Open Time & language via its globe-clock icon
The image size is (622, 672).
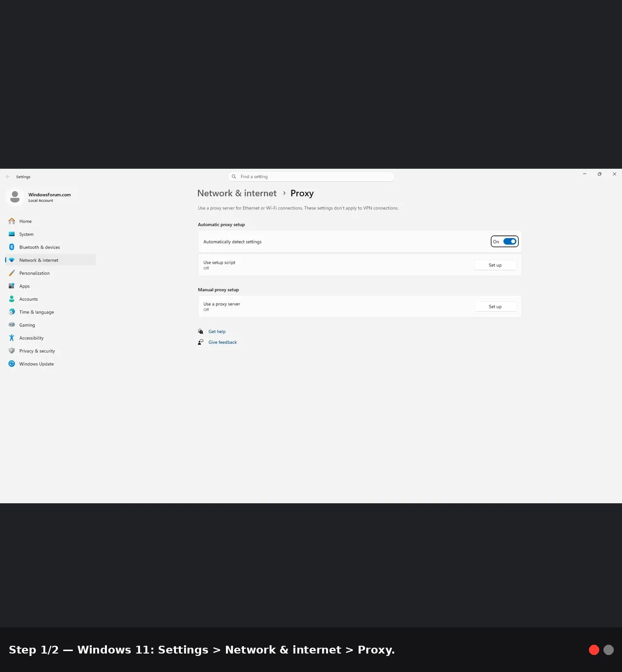pyautogui.click(x=12, y=312)
